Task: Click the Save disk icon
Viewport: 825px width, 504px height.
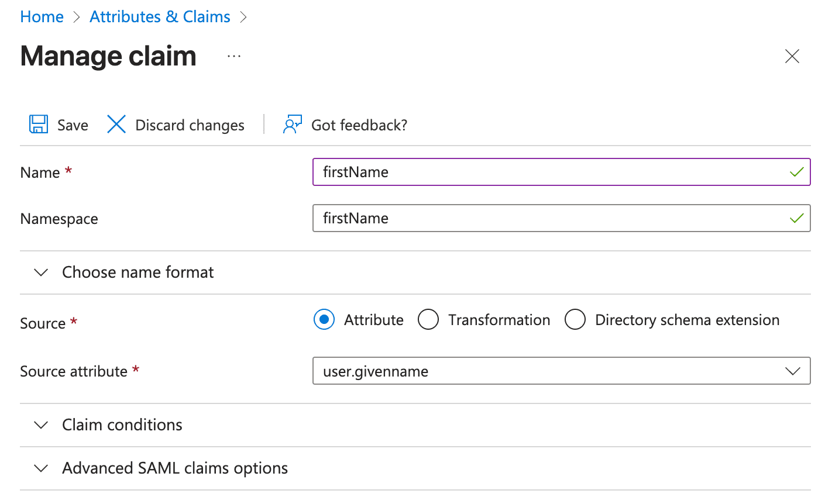Action: click(x=38, y=124)
